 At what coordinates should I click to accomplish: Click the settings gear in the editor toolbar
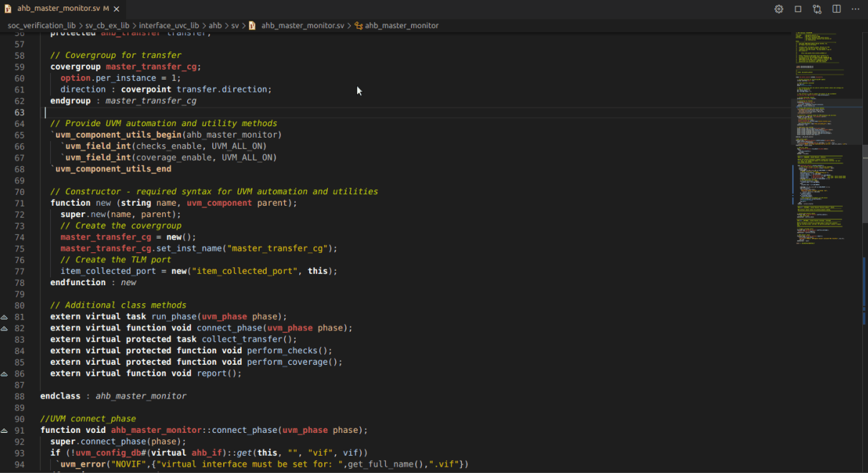pyautogui.click(x=778, y=9)
